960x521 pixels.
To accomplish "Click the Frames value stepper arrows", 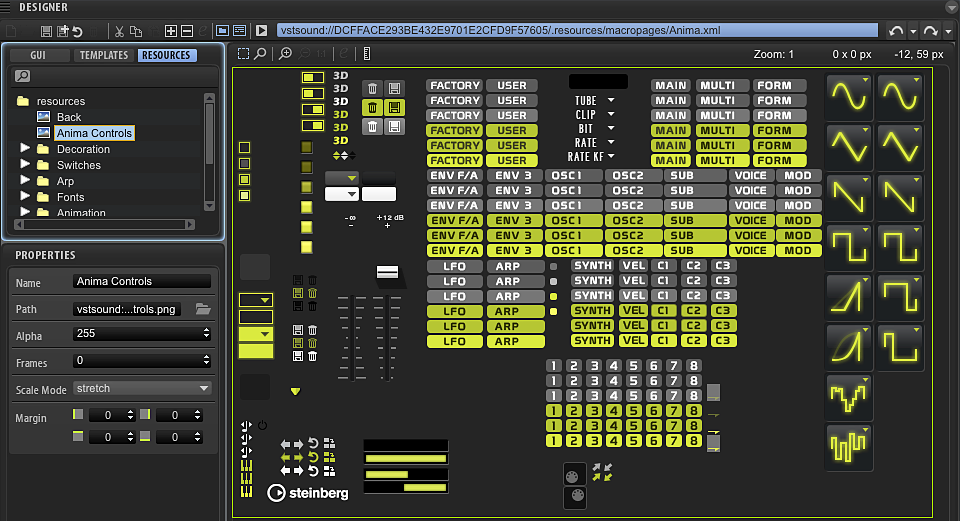I will pyautogui.click(x=206, y=361).
